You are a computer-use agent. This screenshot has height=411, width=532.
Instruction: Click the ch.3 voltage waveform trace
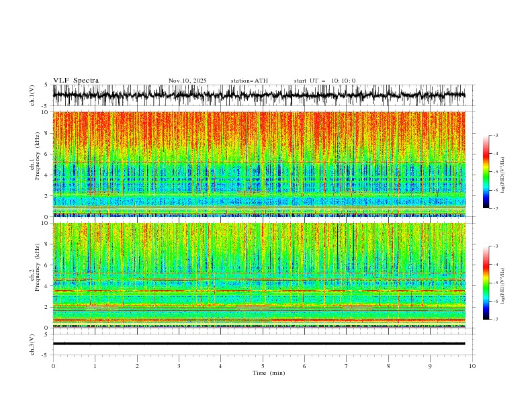[x=259, y=344]
